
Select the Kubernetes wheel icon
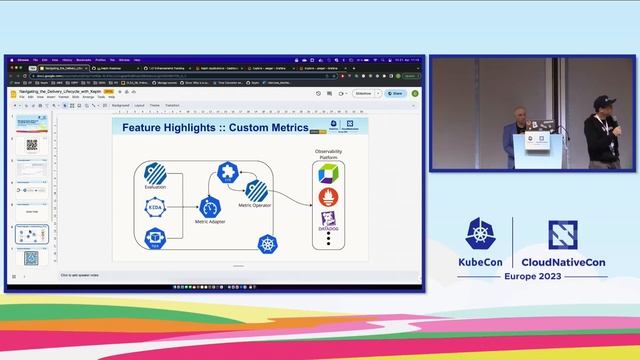coord(267,244)
